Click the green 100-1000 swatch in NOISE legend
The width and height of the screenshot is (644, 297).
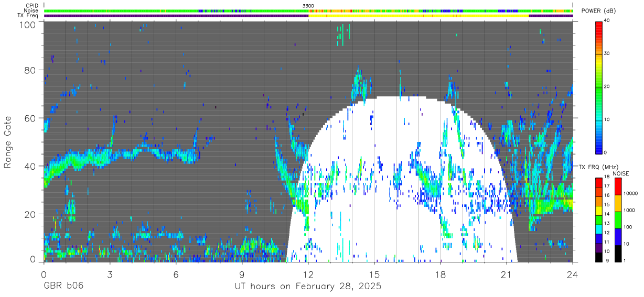618,219
